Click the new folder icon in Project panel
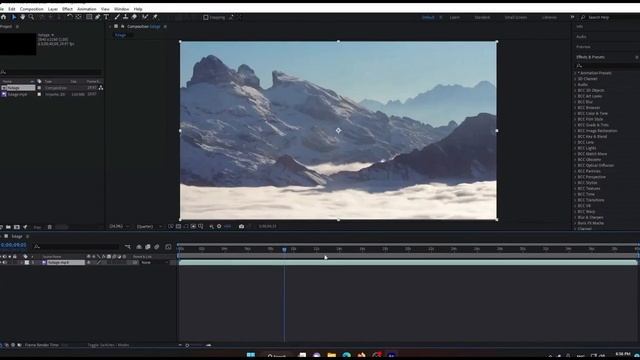Viewport: 640px width, 360px height. [8, 227]
